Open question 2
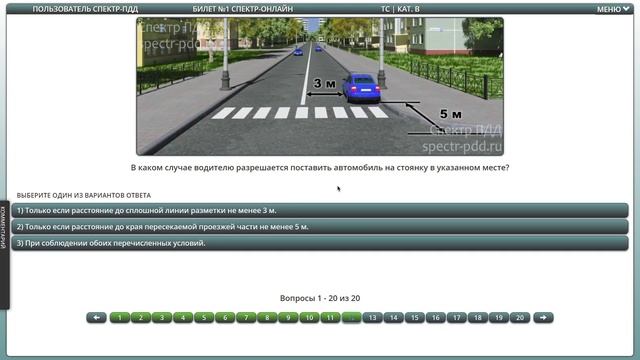The height and width of the screenshot is (360, 640). [141, 318]
